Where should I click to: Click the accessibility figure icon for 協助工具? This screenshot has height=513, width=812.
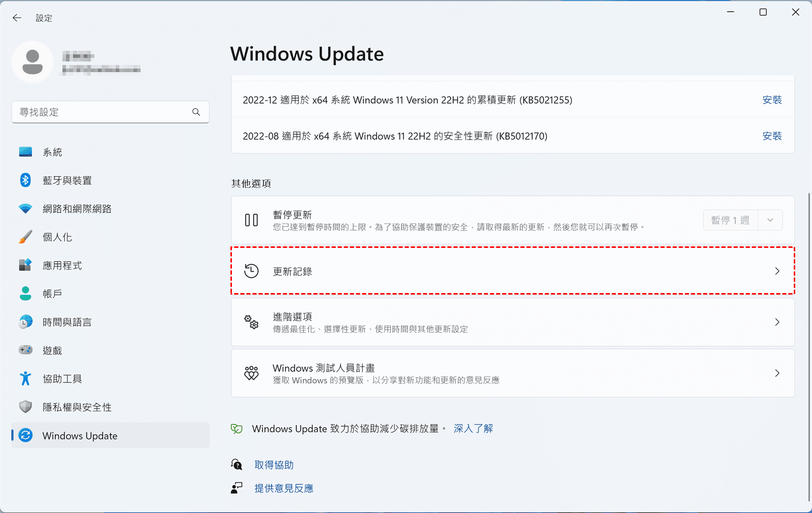point(25,378)
